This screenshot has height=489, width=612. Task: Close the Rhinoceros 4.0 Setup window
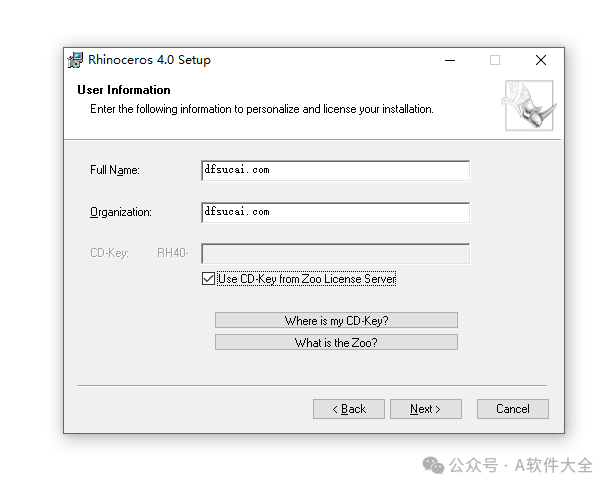click(x=541, y=60)
